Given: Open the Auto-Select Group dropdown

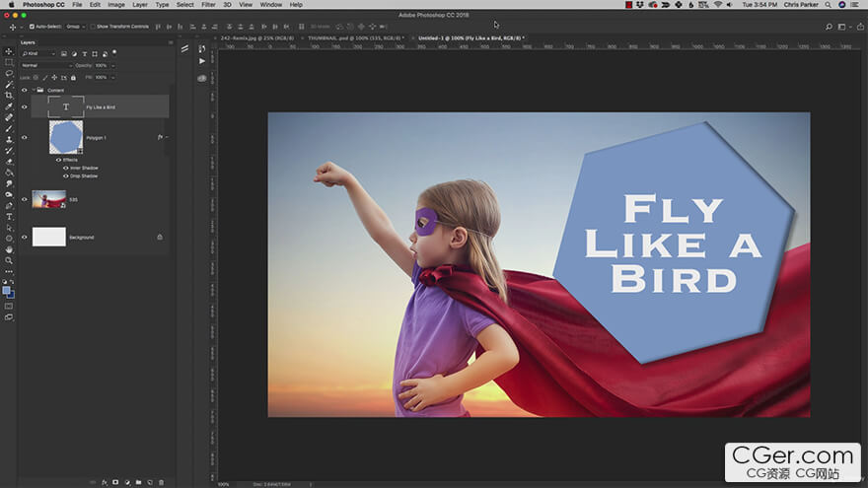Looking at the screenshot, I should pos(74,27).
